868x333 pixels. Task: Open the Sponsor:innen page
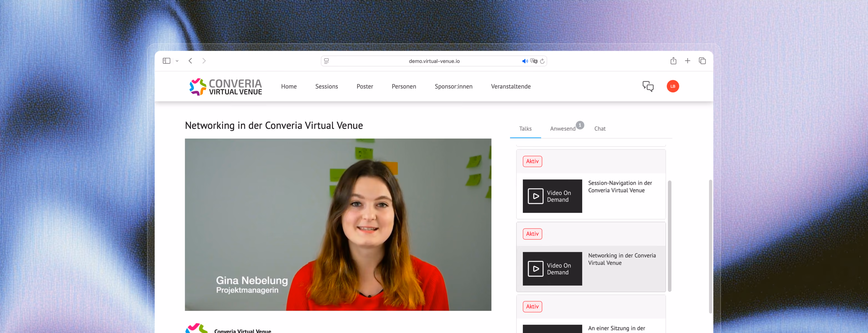453,86
